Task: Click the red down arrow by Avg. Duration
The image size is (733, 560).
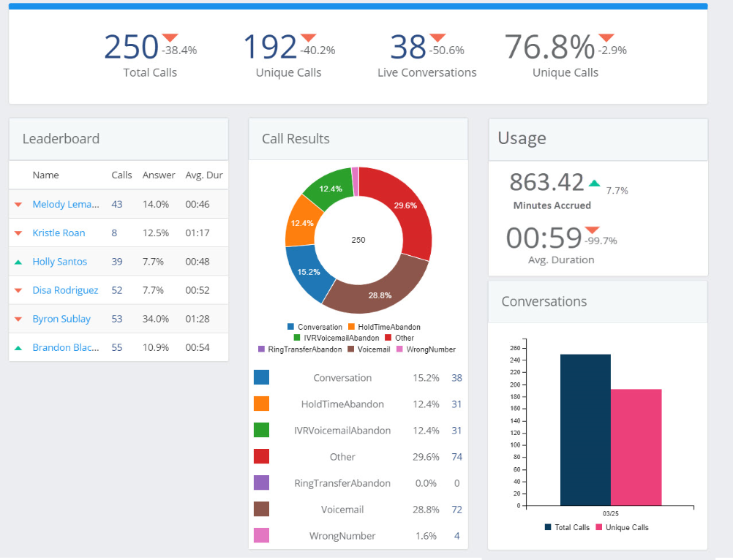Action: 592,230
